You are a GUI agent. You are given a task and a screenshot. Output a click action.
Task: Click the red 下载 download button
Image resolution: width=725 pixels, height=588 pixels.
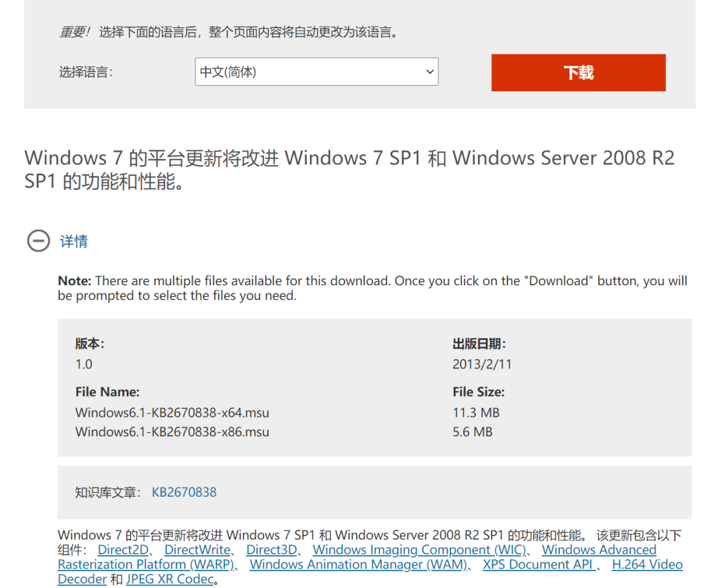(578, 72)
